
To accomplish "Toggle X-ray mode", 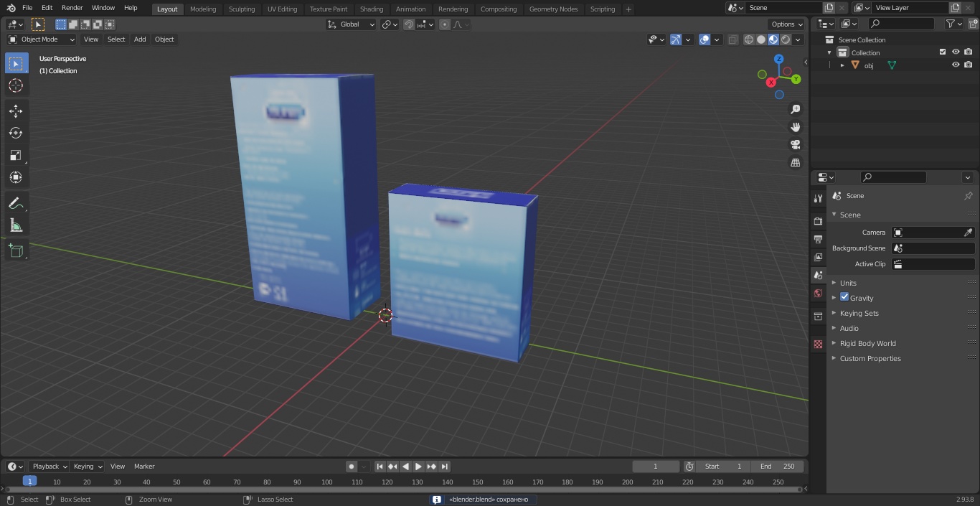I will click(732, 39).
